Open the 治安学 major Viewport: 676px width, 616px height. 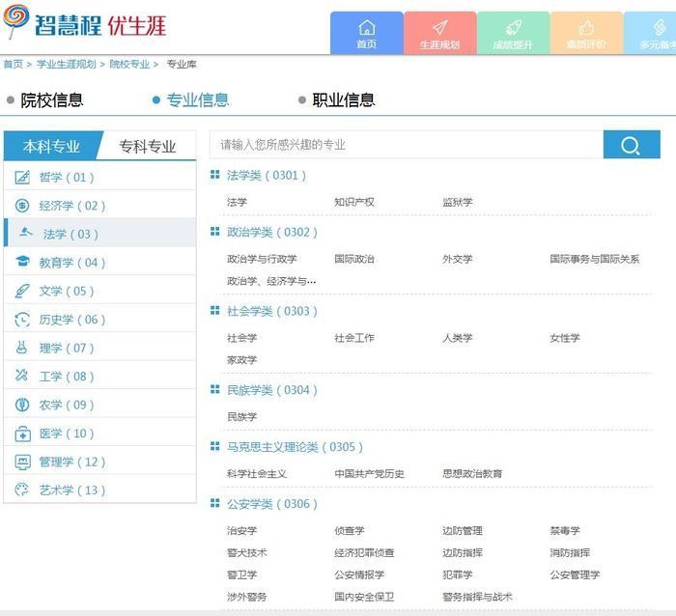(241, 530)
